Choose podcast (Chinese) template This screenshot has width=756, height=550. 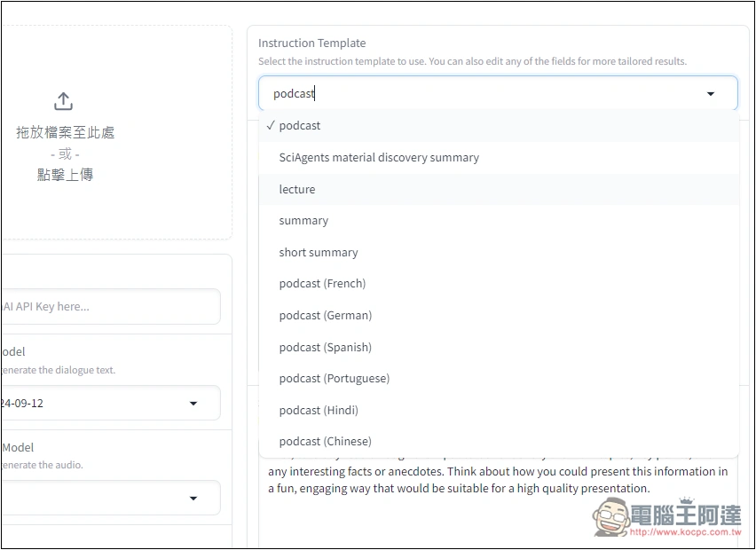[499, 442]
